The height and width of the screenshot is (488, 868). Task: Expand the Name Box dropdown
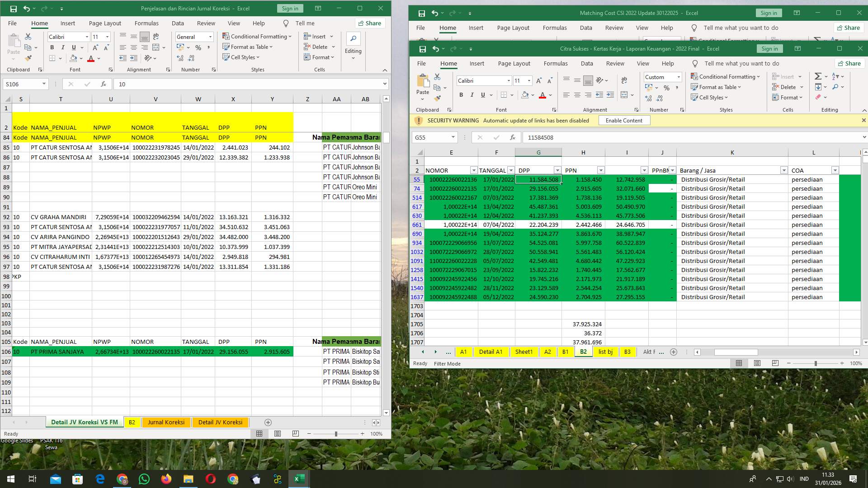(454, 137)
